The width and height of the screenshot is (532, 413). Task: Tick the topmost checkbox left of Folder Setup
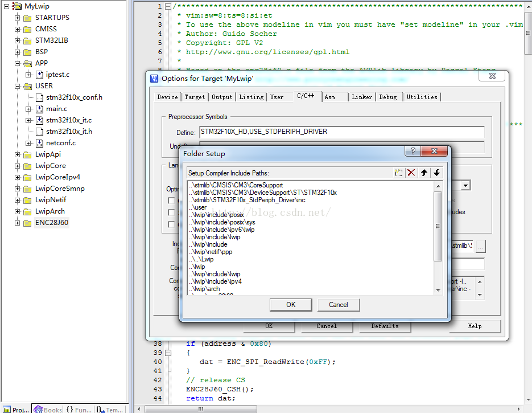(x=171, y=201)
